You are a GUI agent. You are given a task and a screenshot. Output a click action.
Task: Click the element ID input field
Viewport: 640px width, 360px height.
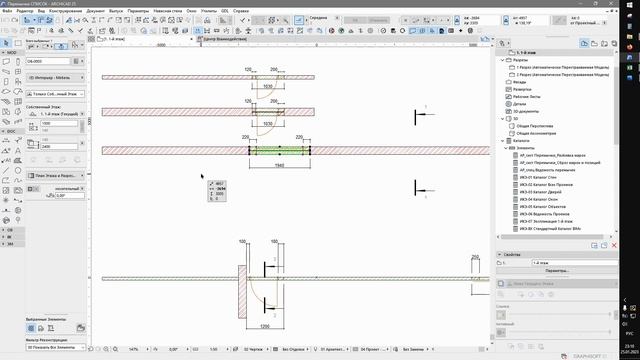[x=48, y=61]
